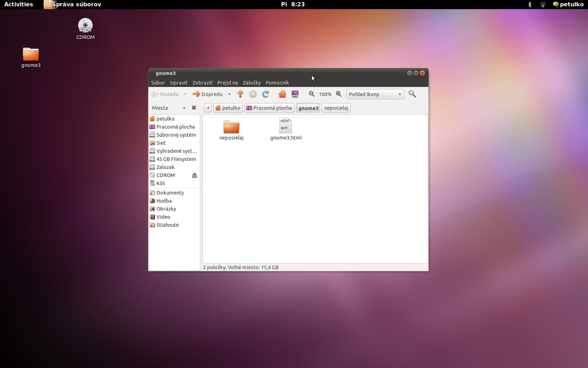This screenshot has height=368, width=588.
Task: Click the zoom out magnifier icon
Action: pos(311,94)
